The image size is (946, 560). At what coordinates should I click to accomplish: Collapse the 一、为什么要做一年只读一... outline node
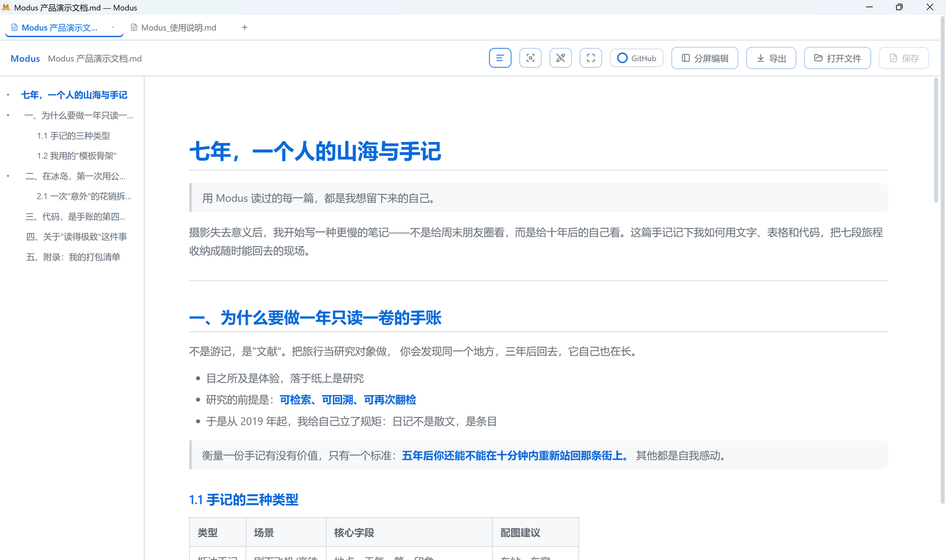point(8,115)
